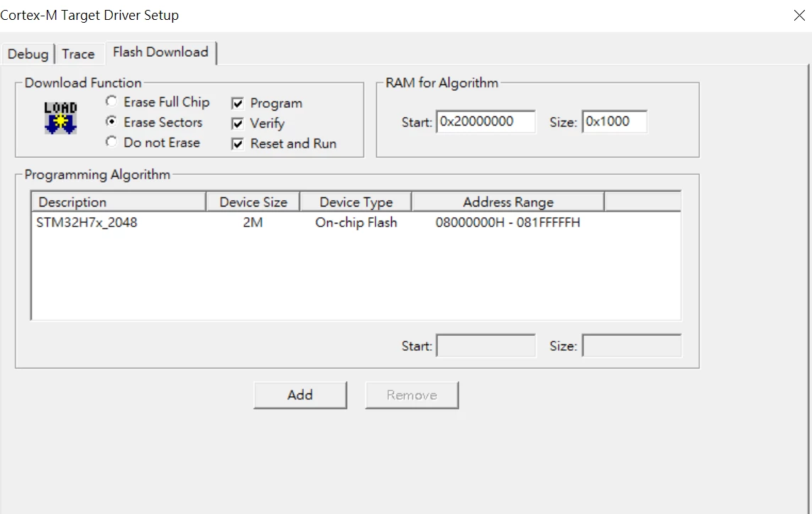Click the Description column header

119,202
